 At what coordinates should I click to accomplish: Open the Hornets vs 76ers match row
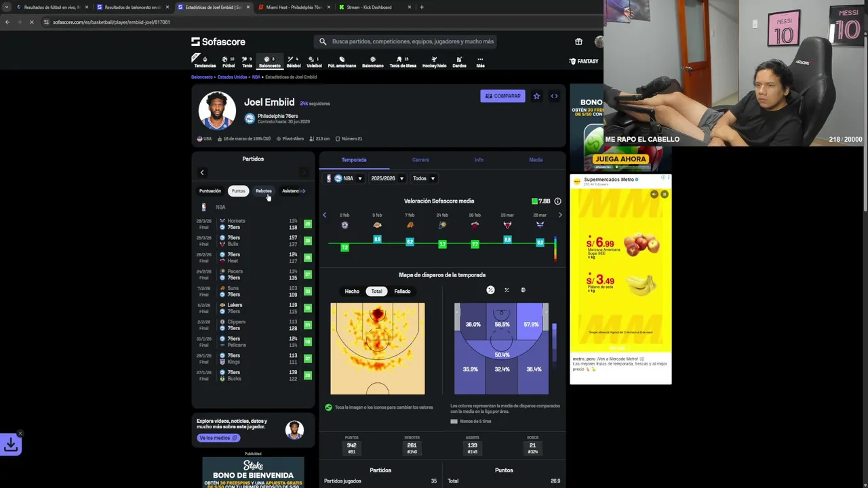[x=253, y=224]
